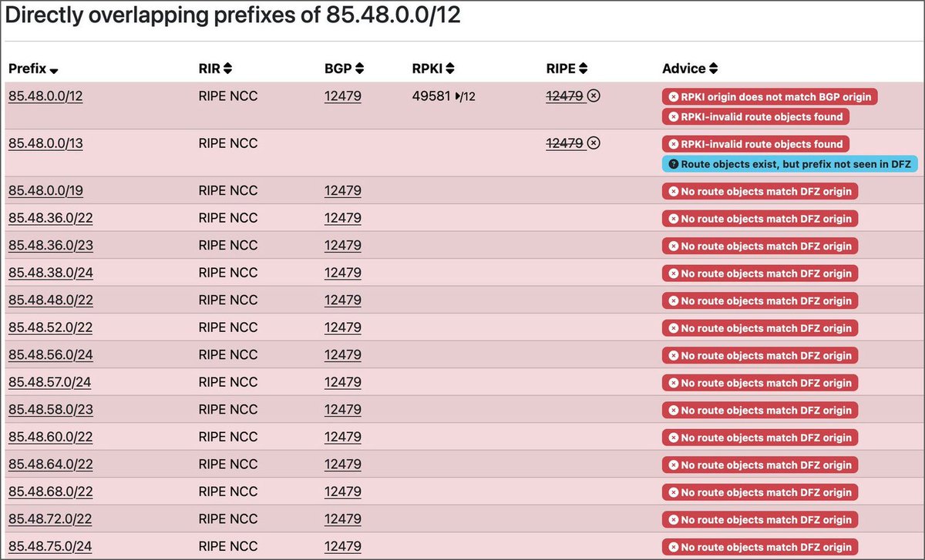Click the sort icon next to the Advice header
This screenshot has height=560, width=925.
pyautogui.click(x=715, y=68)
